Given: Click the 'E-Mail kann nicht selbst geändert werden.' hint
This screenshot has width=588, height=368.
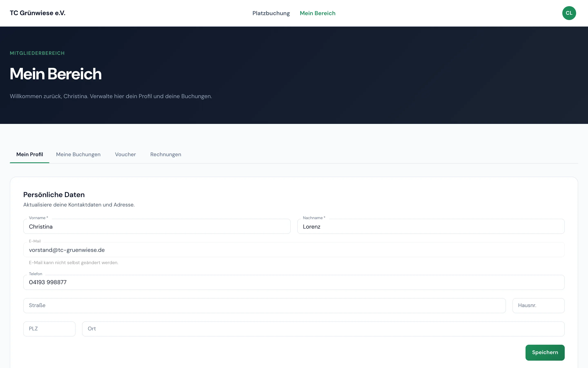Looking at the screenshot, I should tap(74, 263).
